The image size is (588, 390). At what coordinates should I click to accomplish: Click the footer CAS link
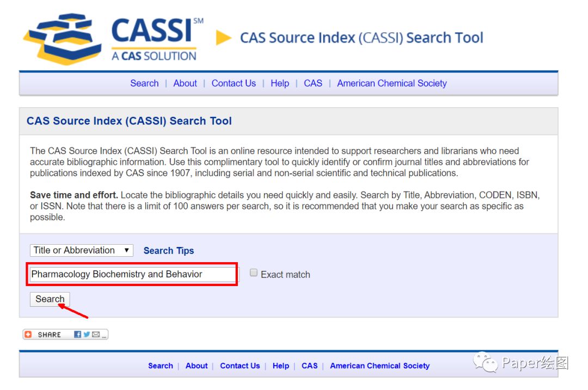(309, 366)
